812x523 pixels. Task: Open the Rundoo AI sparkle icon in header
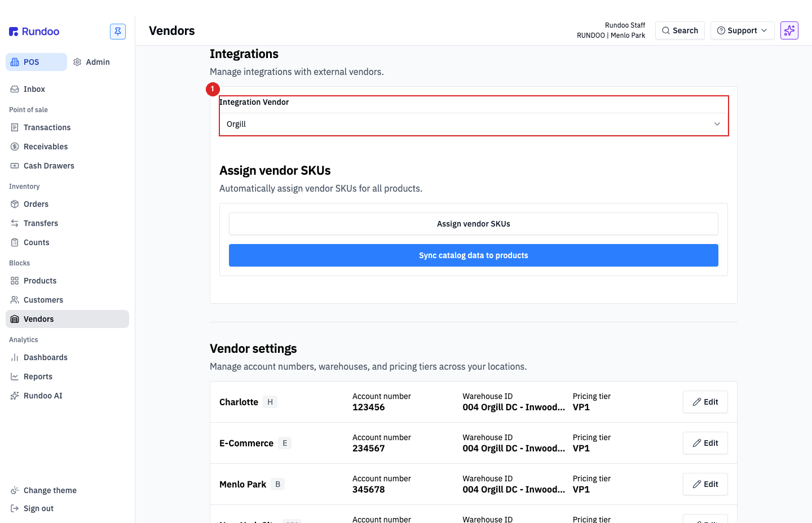[x=789, y=30]
